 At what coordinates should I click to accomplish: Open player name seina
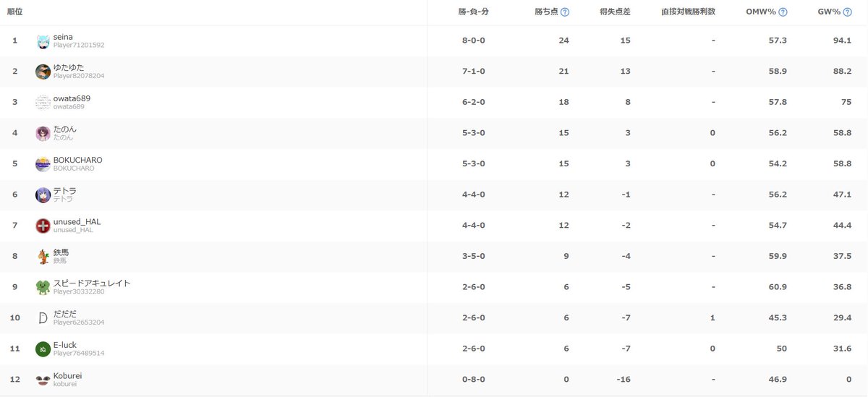pyautogui.click(x=63, y=37)
